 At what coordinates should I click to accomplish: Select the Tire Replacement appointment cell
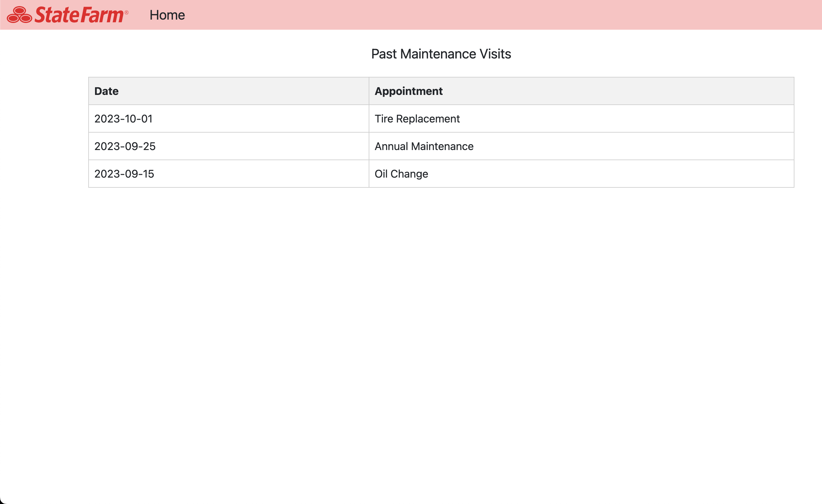417,119
